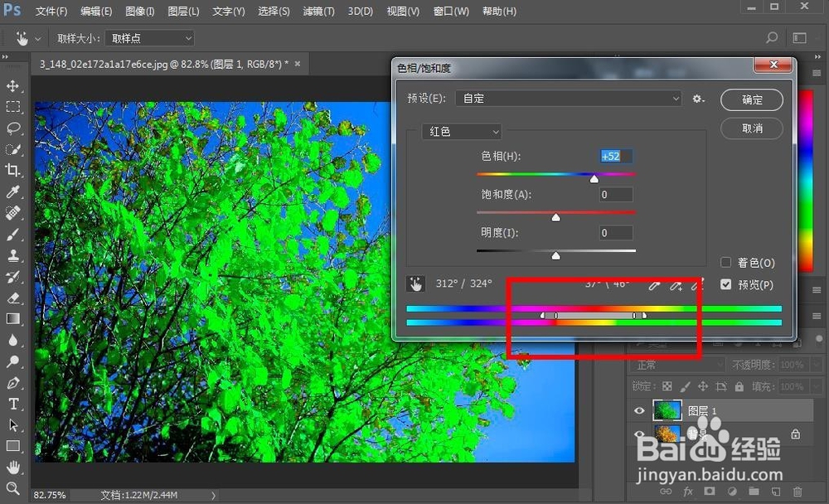Viewport: 829px width, 504px height.
Task: Open the 窗口(W) menu
Action: (451, 11)
